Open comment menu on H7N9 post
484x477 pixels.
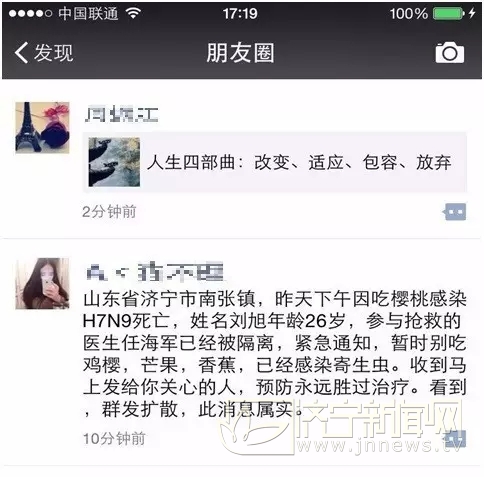[x=455, y=439]
